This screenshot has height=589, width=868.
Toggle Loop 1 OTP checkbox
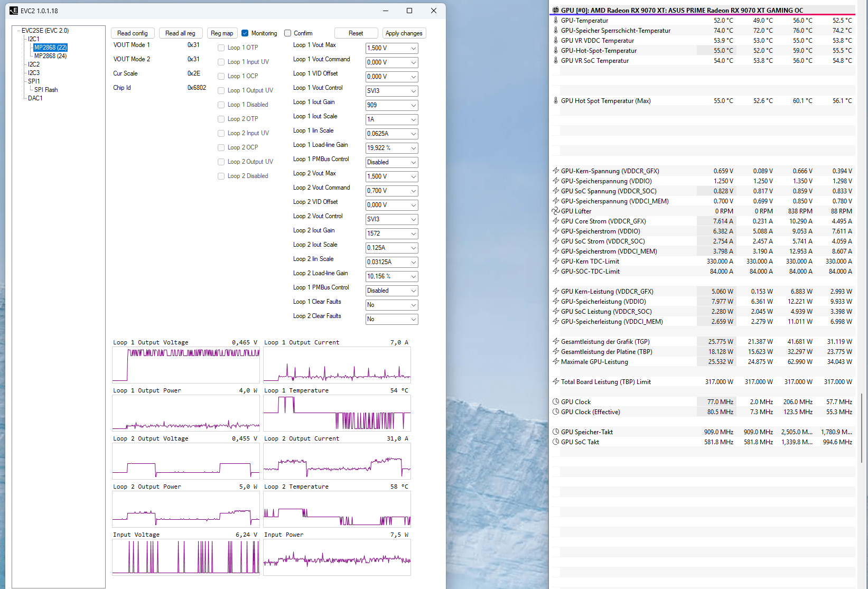coord(221,48)
